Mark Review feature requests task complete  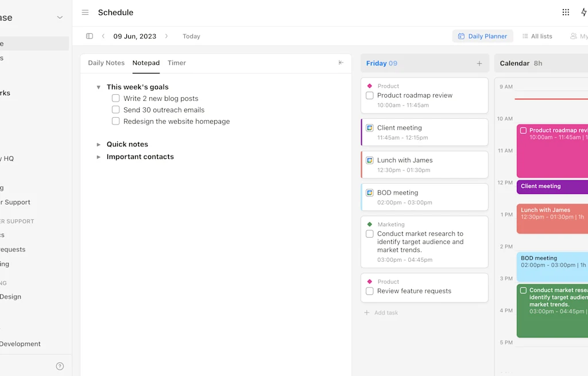click(x=369, y=291)
